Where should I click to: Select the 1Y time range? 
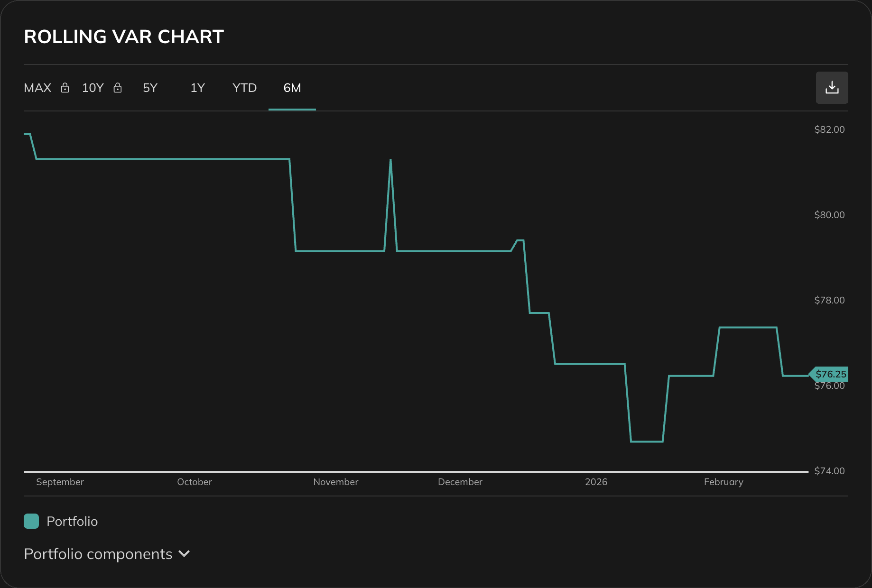click(198, 88)
